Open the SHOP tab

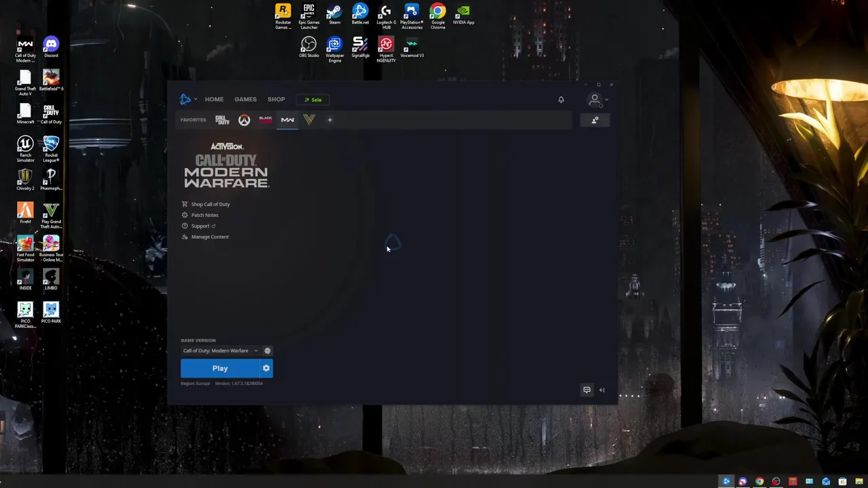tap(276, 100)
